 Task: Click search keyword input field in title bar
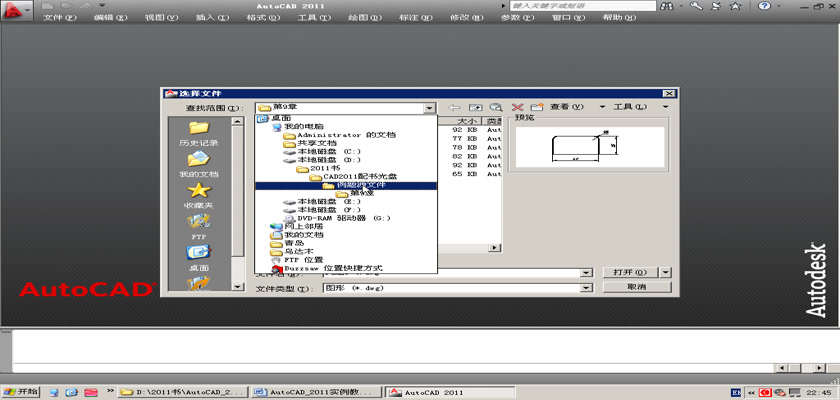pos(582,6)
